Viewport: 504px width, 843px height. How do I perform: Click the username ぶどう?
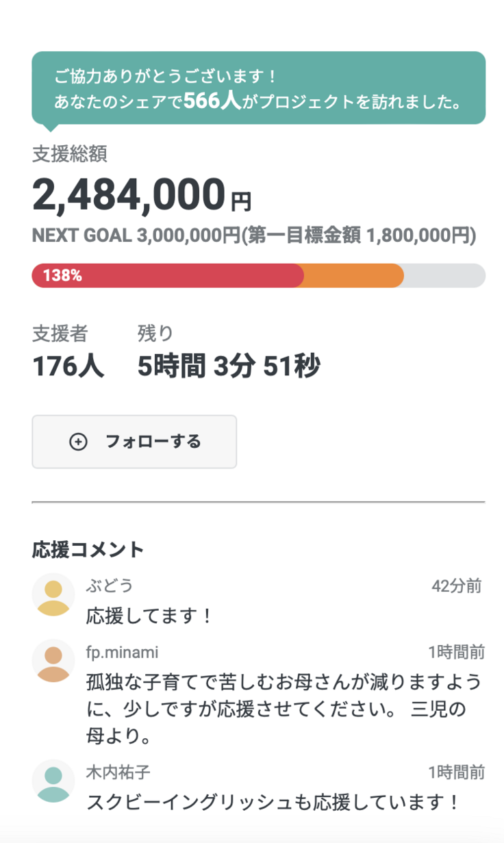[x=110, y=586]
